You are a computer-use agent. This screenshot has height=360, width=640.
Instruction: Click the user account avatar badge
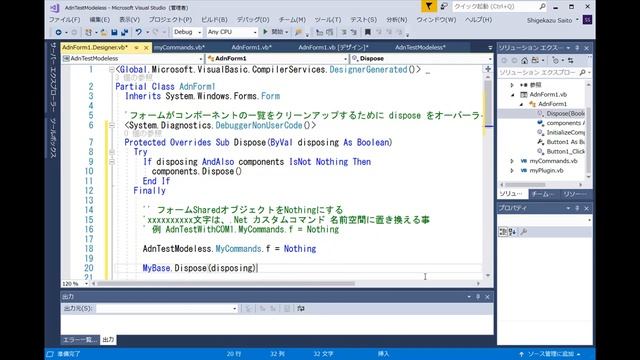(587, 20)
